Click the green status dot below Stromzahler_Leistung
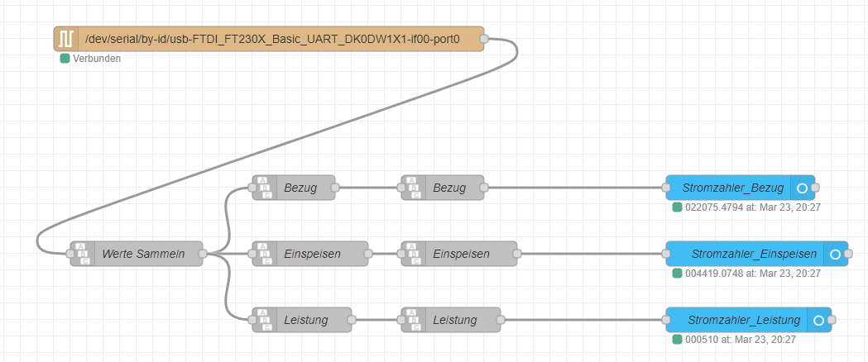 tap(678, 340)
